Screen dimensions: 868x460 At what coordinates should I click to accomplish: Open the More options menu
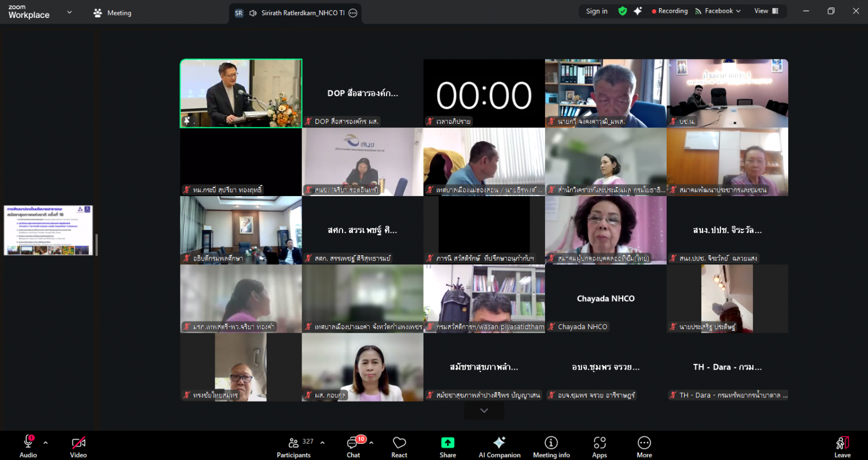pos(644,446)
